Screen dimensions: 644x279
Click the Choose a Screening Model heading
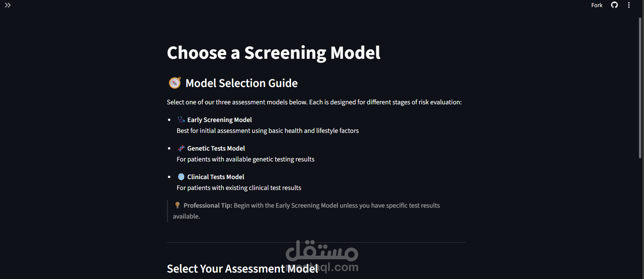(x=273, y=53)
